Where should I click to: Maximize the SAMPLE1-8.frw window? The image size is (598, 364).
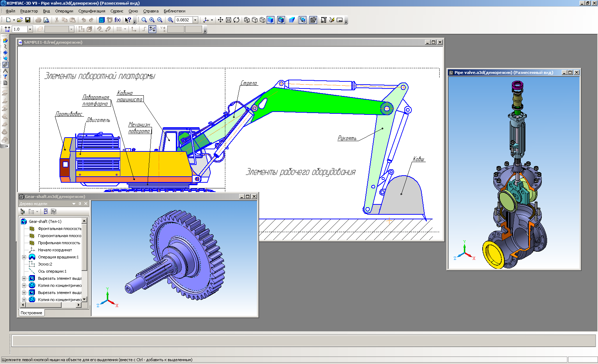pyautogui.click(x=434, y=42)
